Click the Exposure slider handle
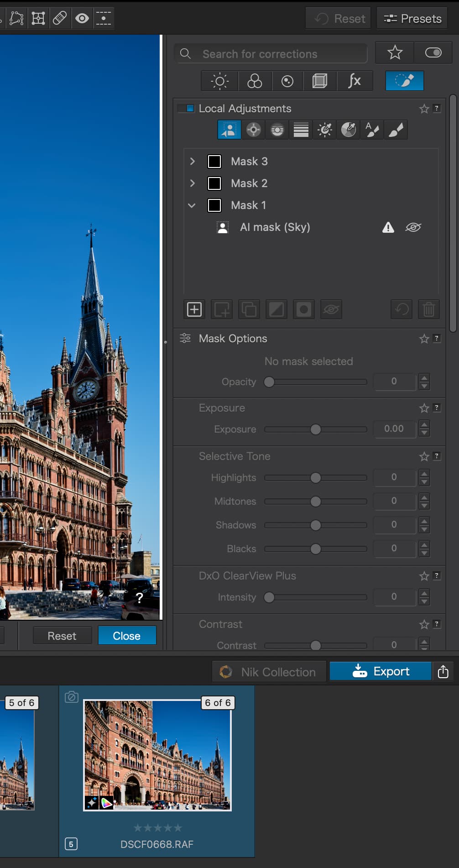 315,429
